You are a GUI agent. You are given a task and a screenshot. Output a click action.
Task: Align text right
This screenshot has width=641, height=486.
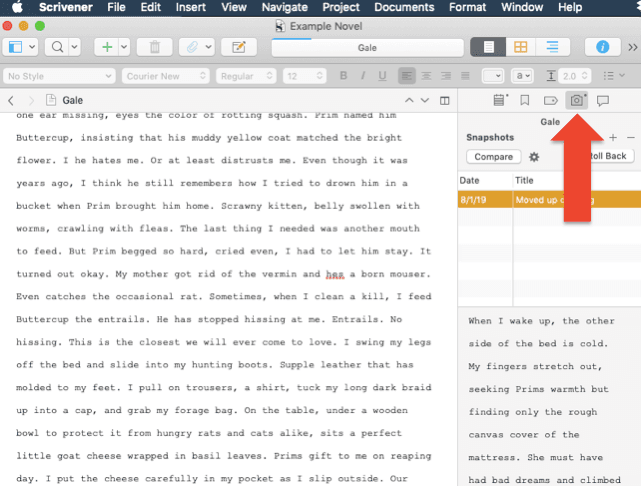click(x=446, y=76)
